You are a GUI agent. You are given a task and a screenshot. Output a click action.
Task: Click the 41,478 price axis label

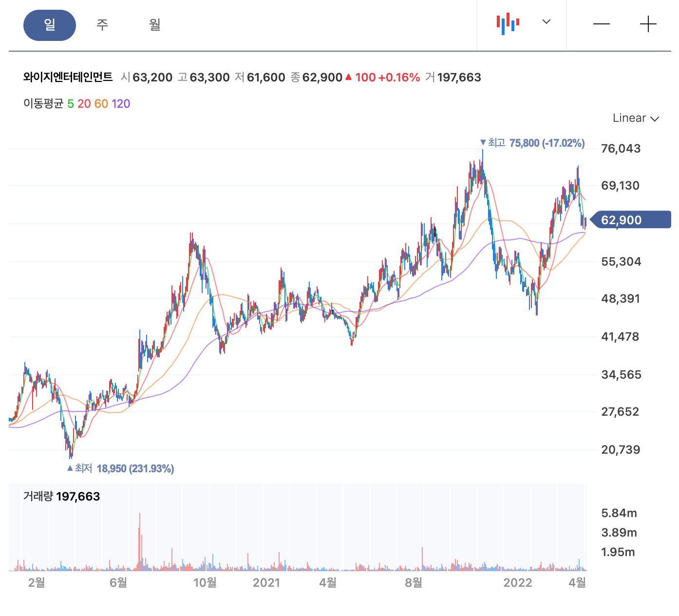coord(620,337)
